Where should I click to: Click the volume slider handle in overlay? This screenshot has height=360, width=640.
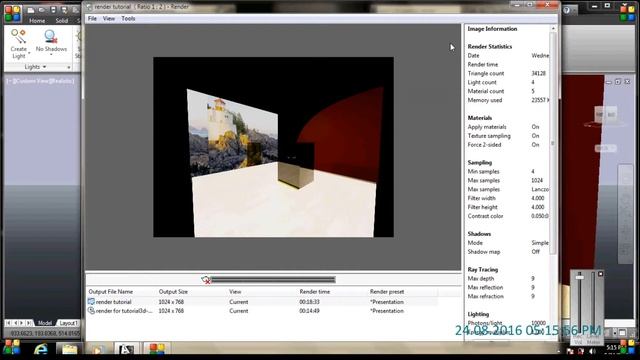click(x=580, y=277)
